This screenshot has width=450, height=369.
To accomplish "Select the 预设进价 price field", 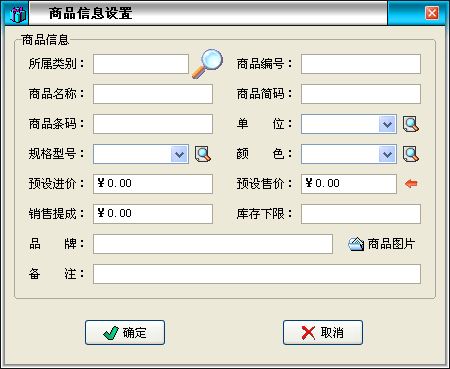I will pos(153,184).
